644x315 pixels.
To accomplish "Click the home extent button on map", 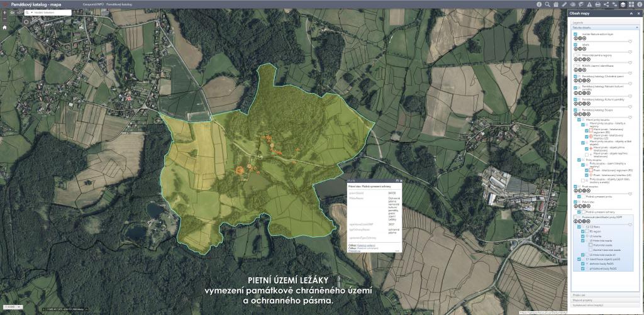I will [4, 28].
